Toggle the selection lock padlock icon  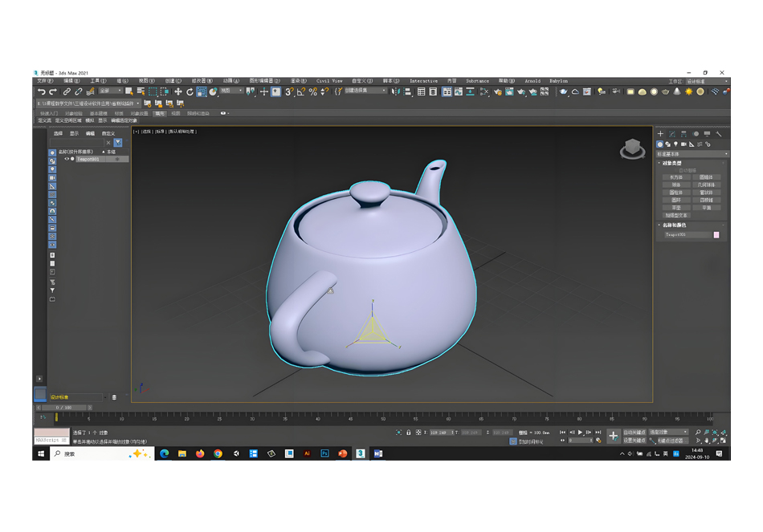(408, 433)
